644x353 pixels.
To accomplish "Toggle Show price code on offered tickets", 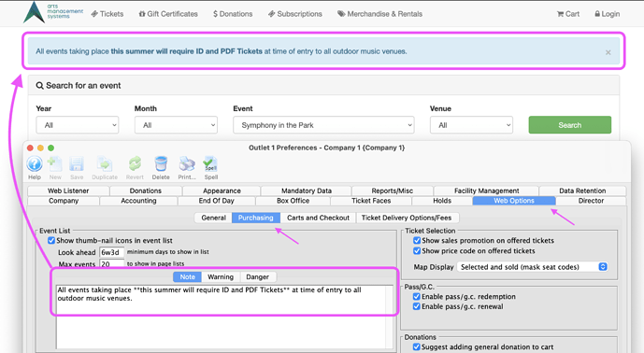I will [417, 251].
